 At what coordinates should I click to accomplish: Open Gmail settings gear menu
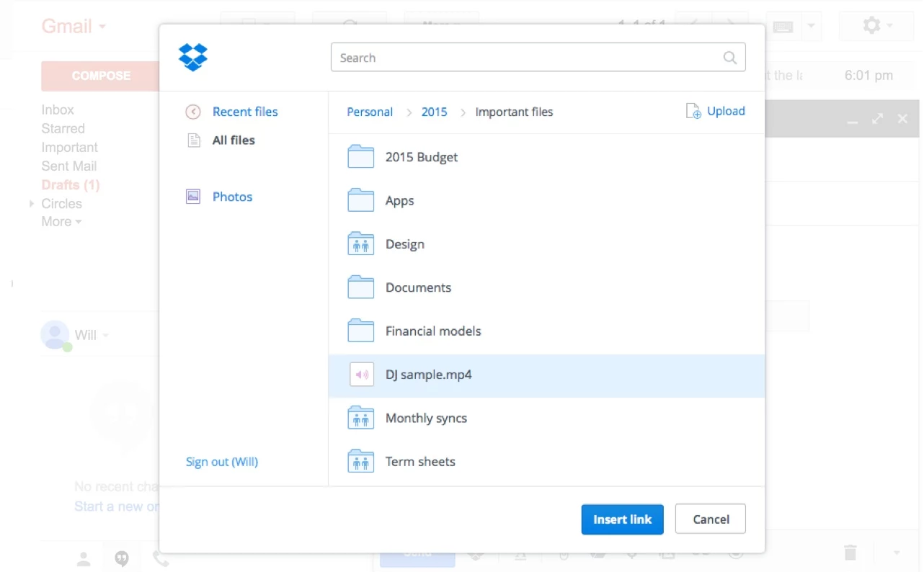[877, 26]
